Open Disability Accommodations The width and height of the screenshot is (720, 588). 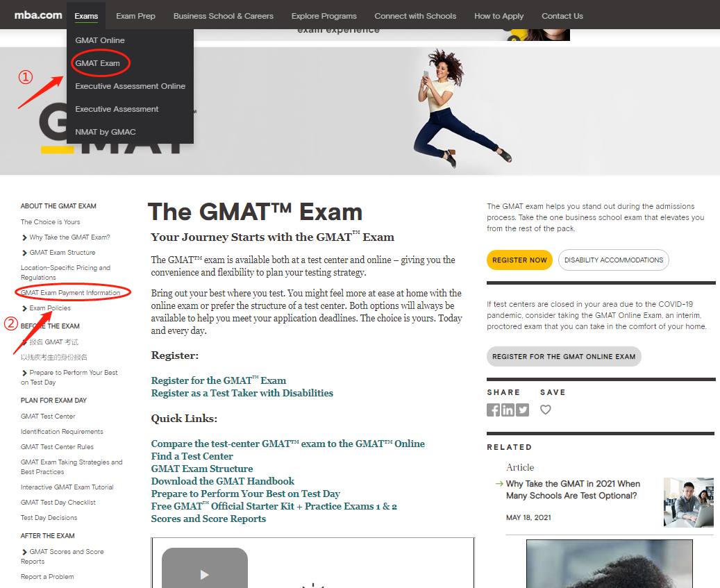(x=614, y=260)
